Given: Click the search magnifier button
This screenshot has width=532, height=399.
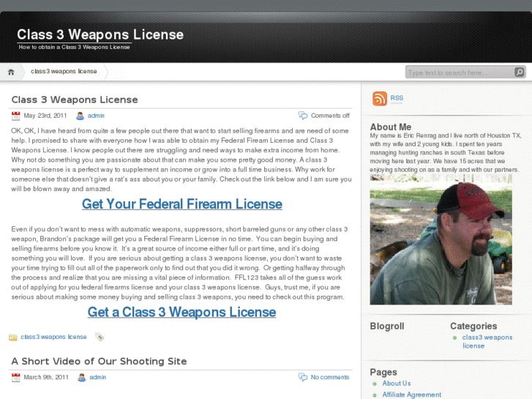Looking at the screenshot, I should click(x=519, y=72).
